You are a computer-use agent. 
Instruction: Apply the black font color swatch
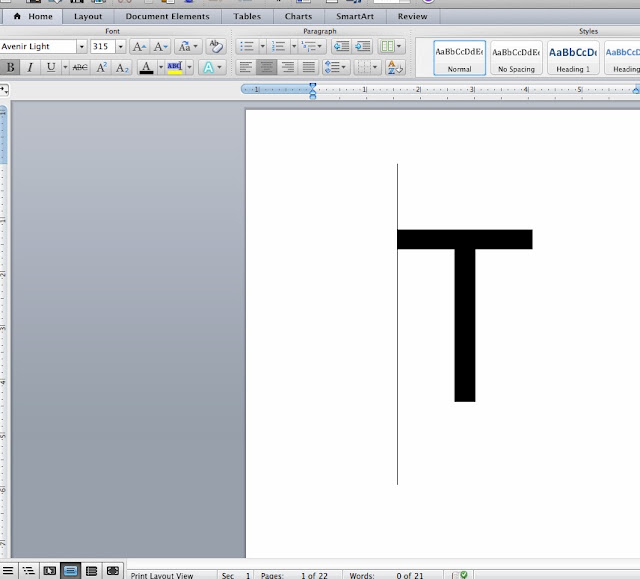point(147,67)
